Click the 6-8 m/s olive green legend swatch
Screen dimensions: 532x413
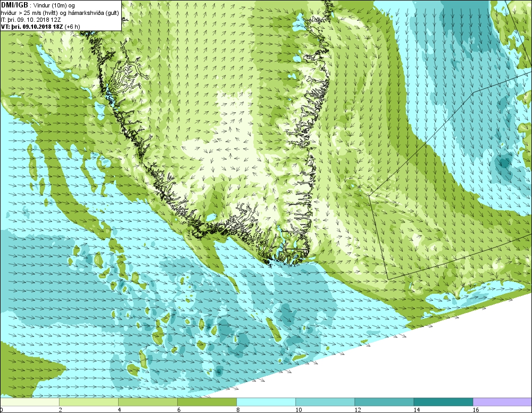coord(207,402)
